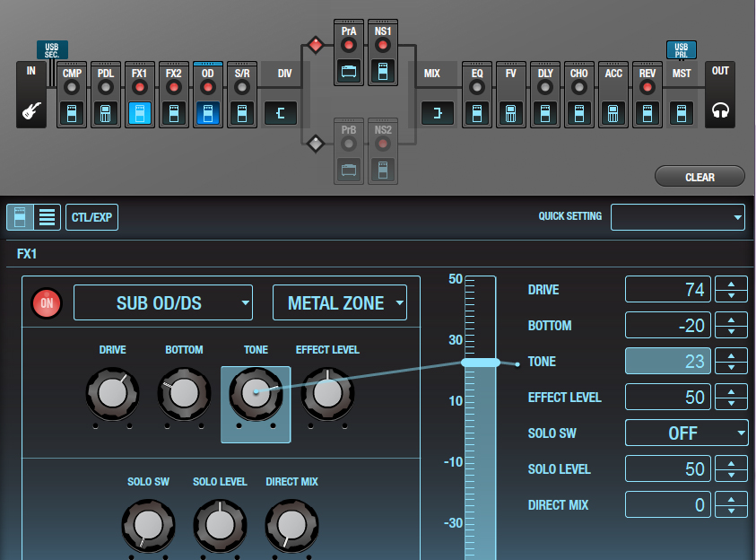The height and width of the screenshot is (560, 756).
Task: Click the guitar input icon
Action: (x=30, y=113)
